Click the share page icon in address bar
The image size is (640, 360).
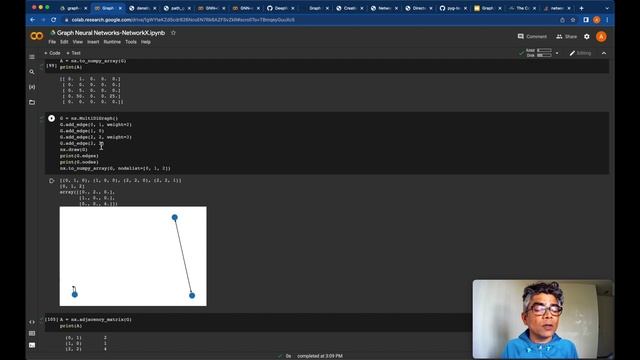[x=562, y=20]
